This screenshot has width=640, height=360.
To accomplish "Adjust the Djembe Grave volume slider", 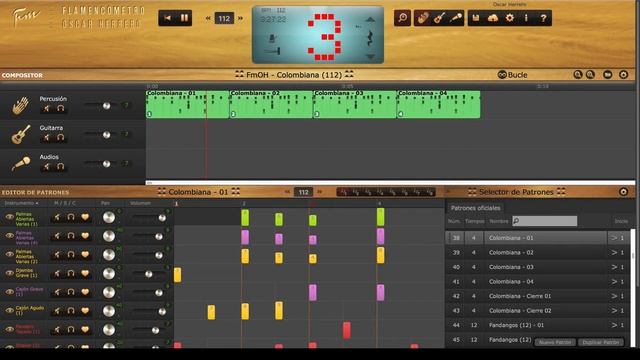I will (x=149, y=274).
